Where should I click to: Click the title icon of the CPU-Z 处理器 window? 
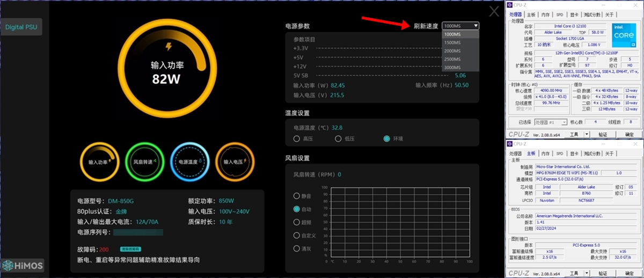click(510, 5)
